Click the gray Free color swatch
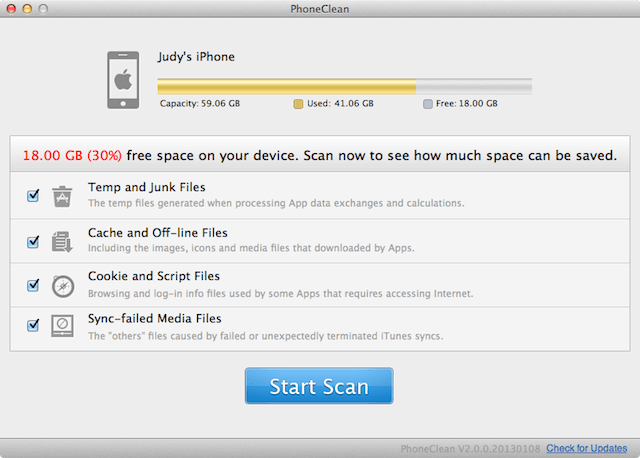This screenshot has height=458, width=640. (428, 104)
